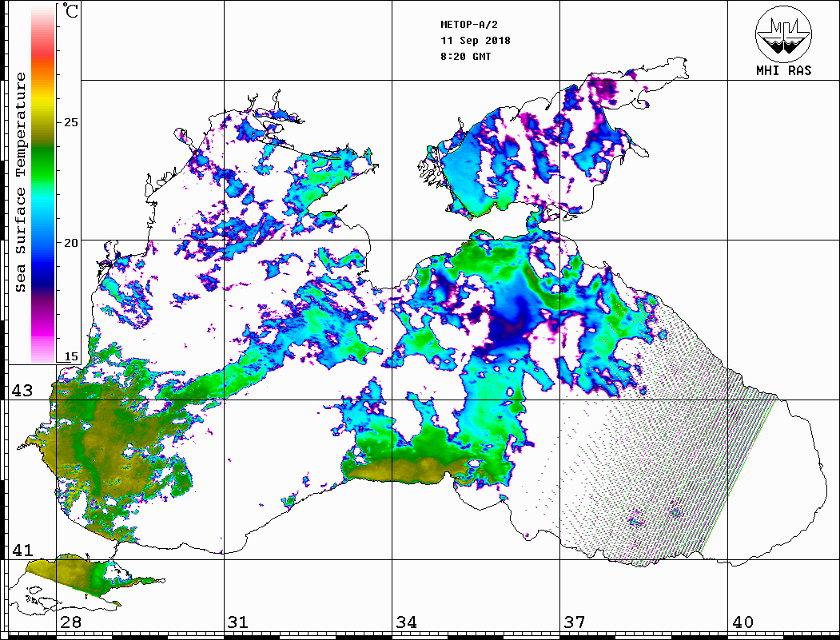Click the MHI RAS logo emblem
Screen dimensions: 840x640
click(784, 34)
